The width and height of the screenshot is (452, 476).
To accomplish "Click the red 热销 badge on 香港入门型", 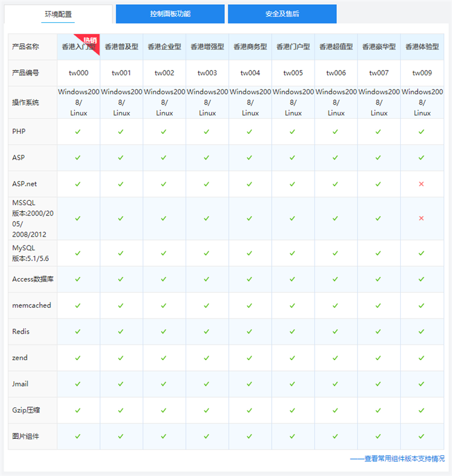I will (x=89, y=40).
